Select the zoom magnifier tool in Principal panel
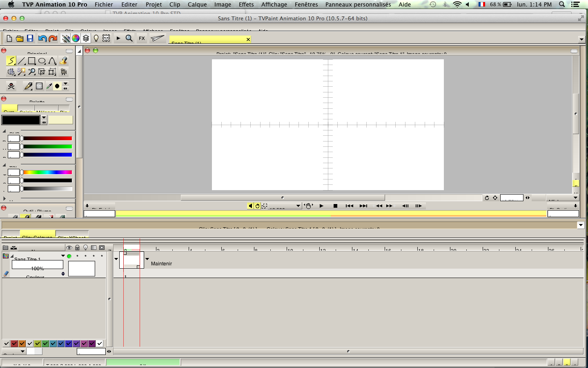The width and height of the screenshot is (588, 368). coord(31,72)
